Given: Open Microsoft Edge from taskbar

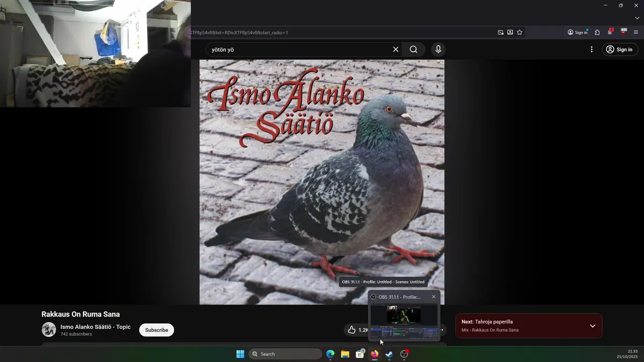Looking at the screenshot, I should (331, 354).
